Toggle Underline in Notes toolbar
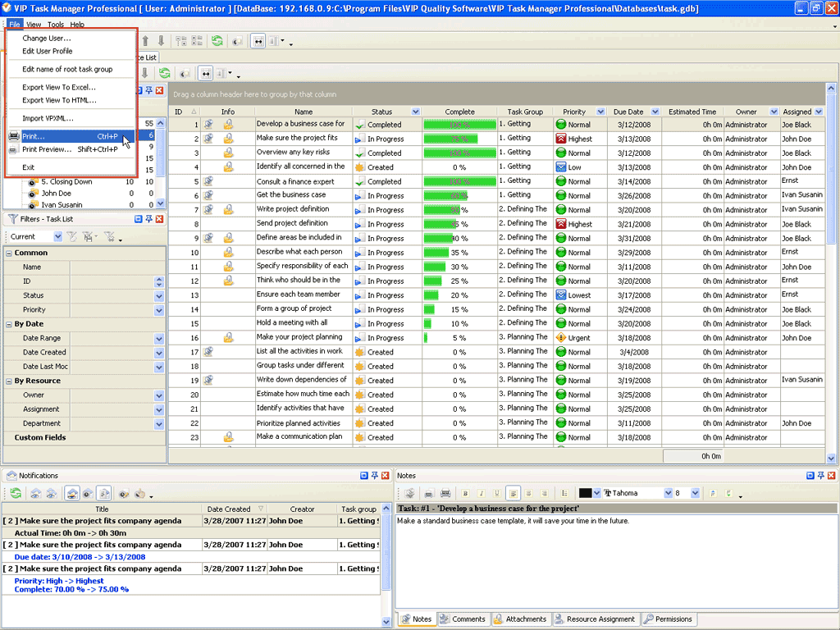 [x=496, y=493]
